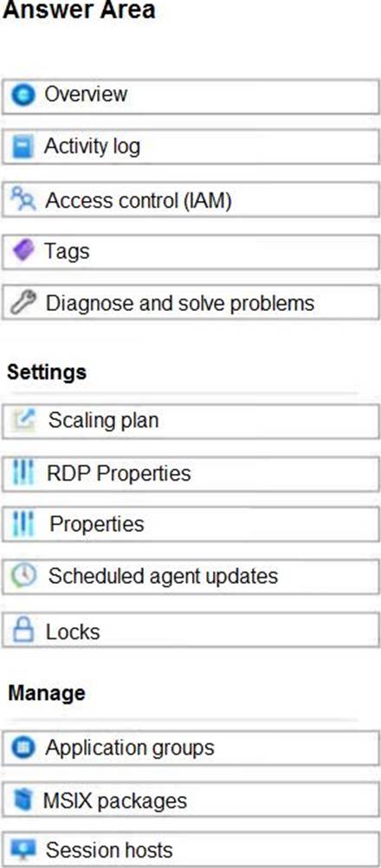The image size is (381, 868).
Task: Open the Properties setting
Action: (x=190, y=524)
